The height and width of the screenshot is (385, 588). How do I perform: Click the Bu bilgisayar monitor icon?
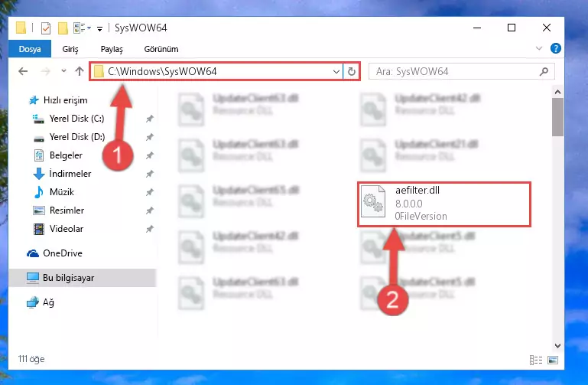[x=33, y=278]
